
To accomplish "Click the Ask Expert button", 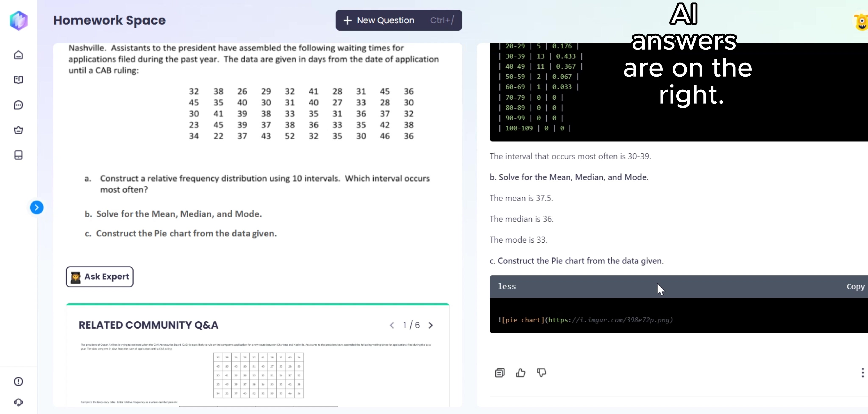I will tap(99, 277).
